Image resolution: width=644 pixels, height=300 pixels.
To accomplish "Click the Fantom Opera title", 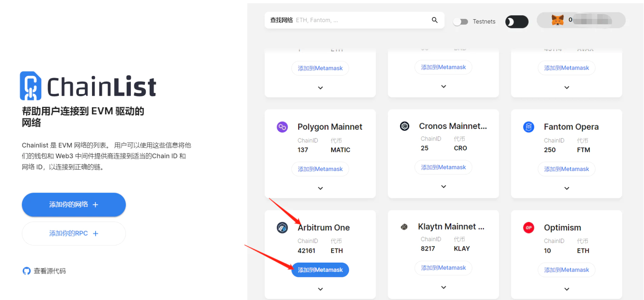I will [571, 127].
